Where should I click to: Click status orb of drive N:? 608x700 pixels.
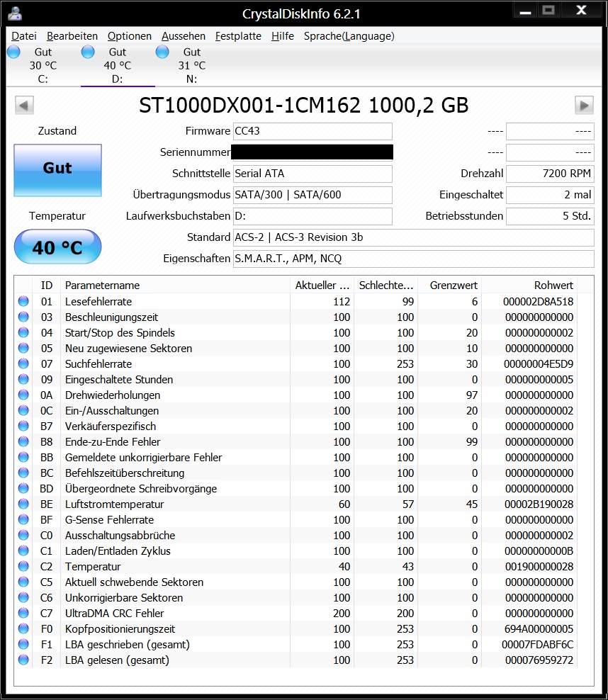[162, 52]
